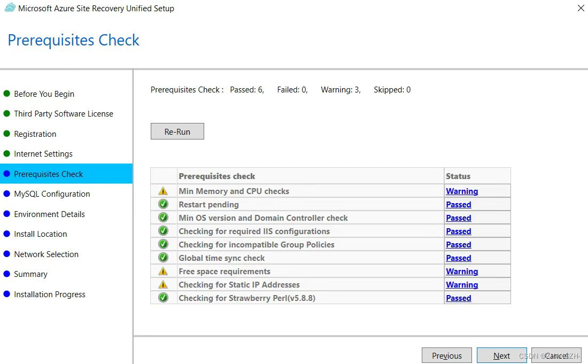588x364 pixels.
Task: Click the Next button
Action: [502, 355]
